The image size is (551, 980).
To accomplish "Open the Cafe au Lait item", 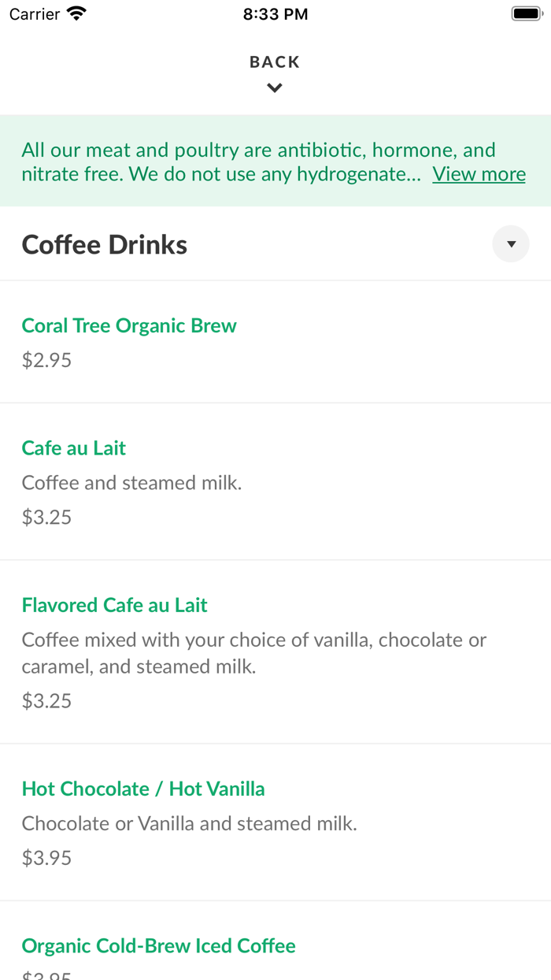I will click(73, 447).
